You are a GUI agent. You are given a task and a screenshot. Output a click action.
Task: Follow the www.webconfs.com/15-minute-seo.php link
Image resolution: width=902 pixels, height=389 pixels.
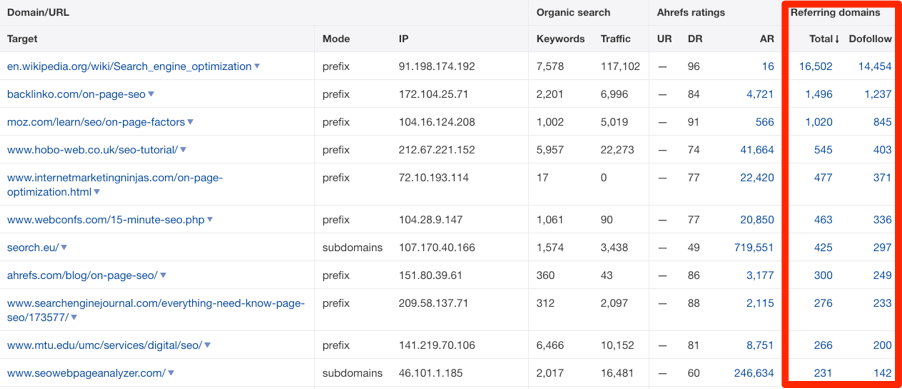(x=106, y=219)
